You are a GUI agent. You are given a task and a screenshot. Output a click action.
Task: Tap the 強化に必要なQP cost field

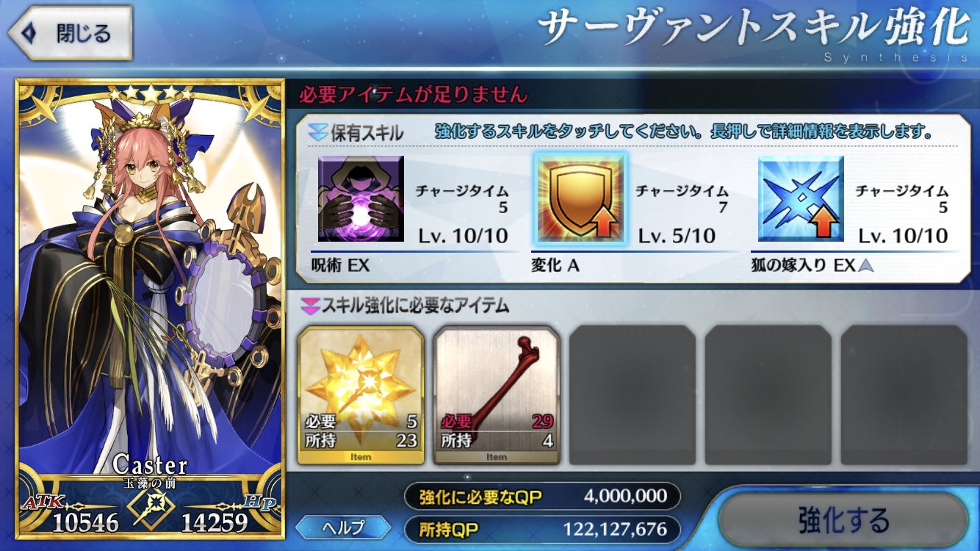click(x=542, y=496)
